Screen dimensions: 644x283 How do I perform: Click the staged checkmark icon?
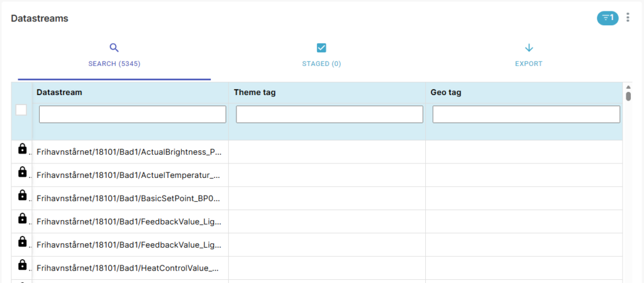321,48
